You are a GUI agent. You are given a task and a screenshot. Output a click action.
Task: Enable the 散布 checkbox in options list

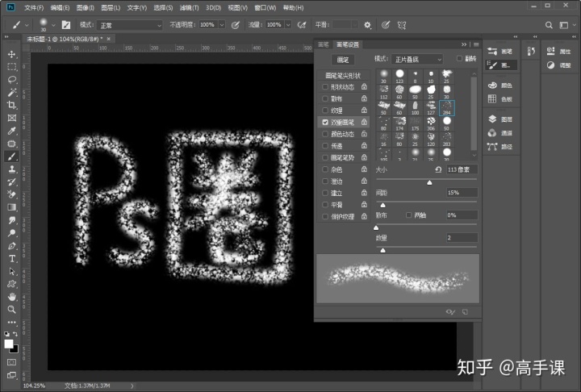point(325,98)
